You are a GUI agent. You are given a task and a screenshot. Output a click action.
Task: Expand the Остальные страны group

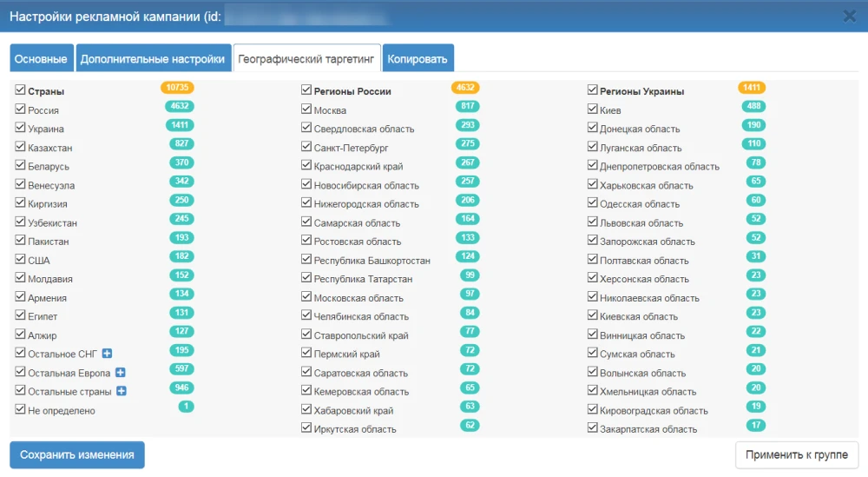coord(122,391)
